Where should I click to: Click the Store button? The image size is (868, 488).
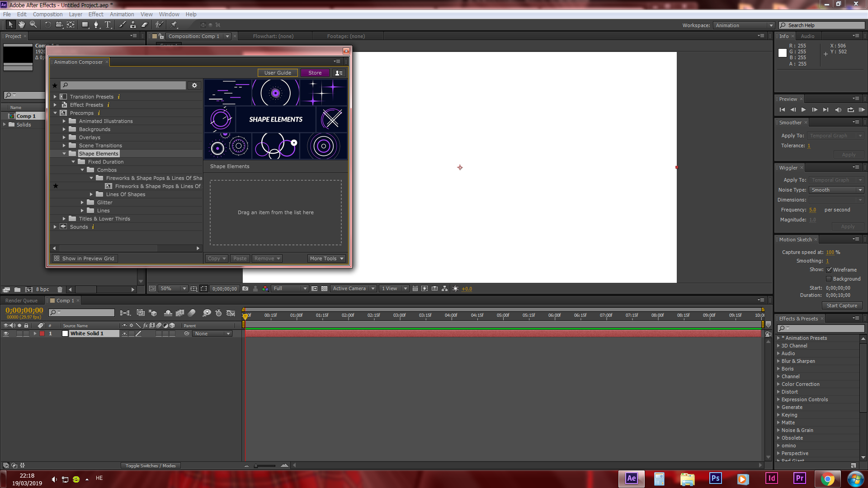(315, 73)
